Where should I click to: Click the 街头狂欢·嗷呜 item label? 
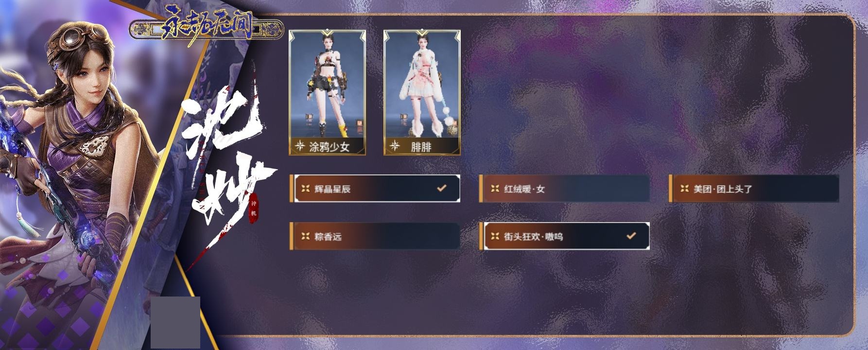click(x=533, y=236)
